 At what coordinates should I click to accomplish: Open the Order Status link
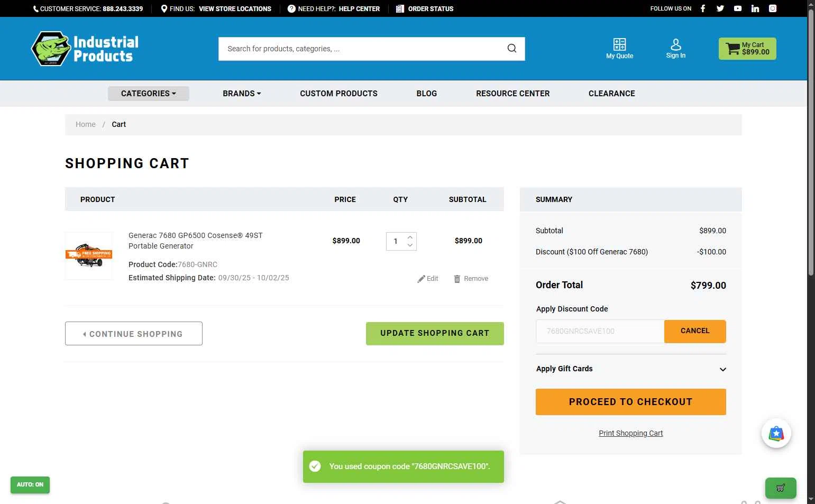coord(431,8)
